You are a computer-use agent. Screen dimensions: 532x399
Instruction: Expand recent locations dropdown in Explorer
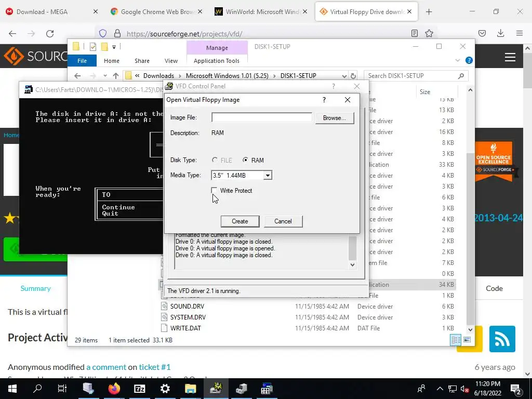(105, 76)
